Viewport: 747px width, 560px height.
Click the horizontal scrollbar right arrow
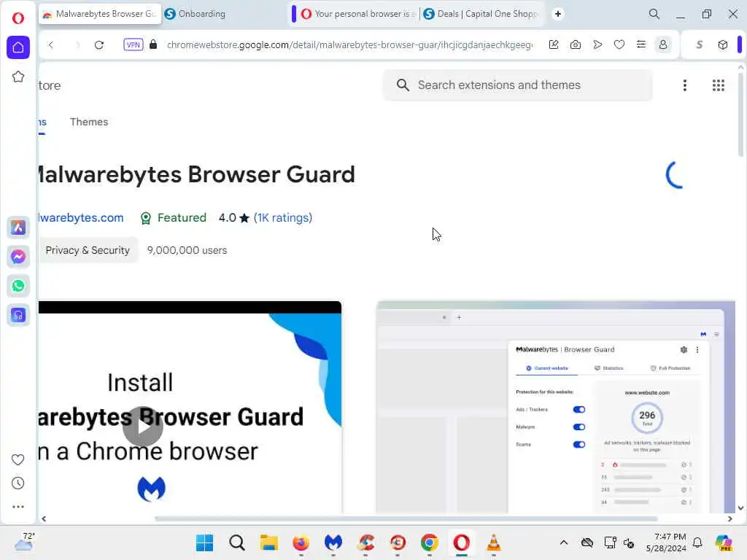[729, 518]
